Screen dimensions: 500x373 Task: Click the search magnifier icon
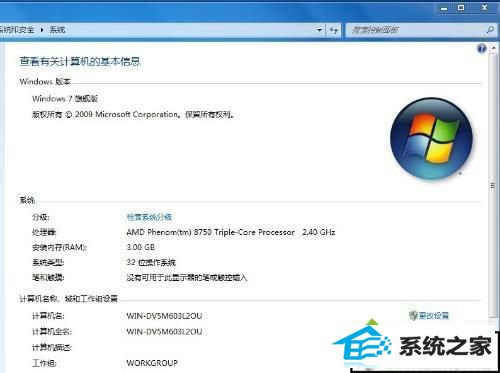pos(490,30)
